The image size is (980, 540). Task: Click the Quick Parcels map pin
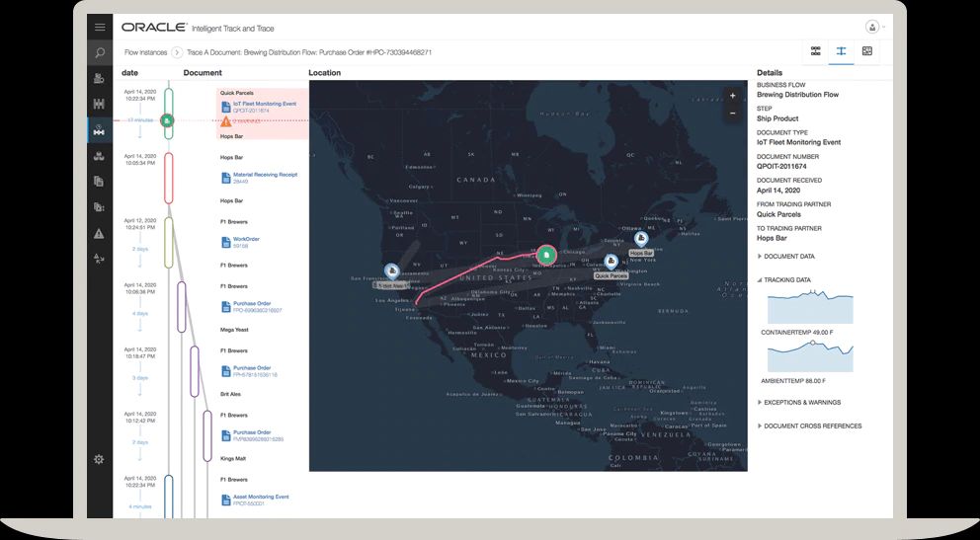611,262
